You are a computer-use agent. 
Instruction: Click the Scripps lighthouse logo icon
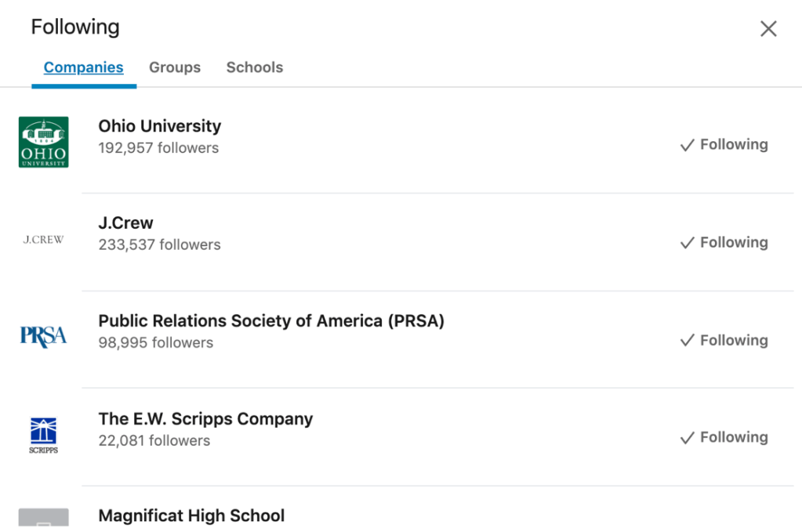[x=43, y=435]
